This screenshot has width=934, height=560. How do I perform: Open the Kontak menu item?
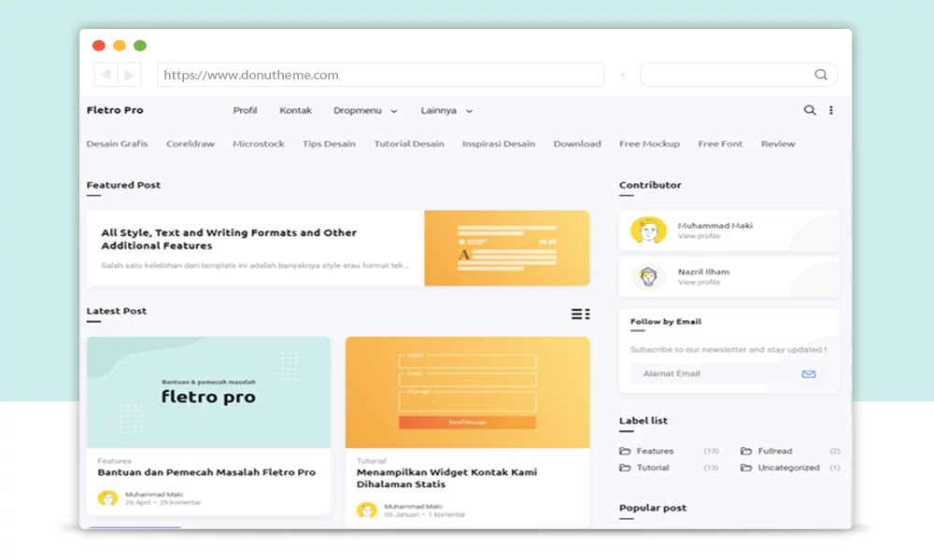(295, 110)
